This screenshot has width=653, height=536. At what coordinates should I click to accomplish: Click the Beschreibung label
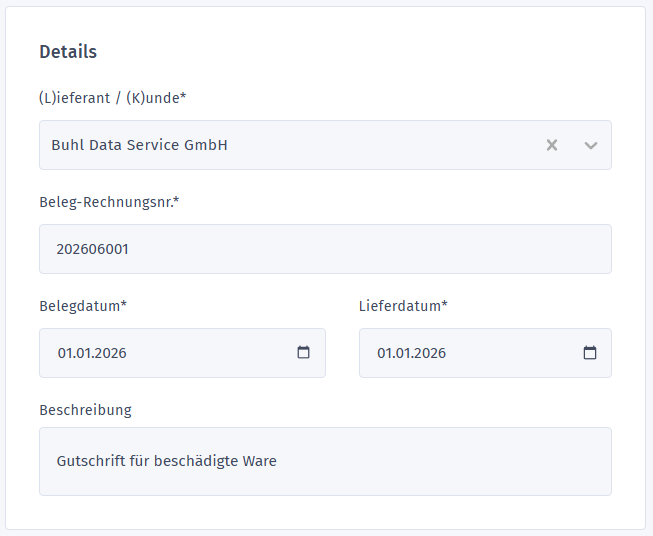pyautogui.click(x=85, y=410)
